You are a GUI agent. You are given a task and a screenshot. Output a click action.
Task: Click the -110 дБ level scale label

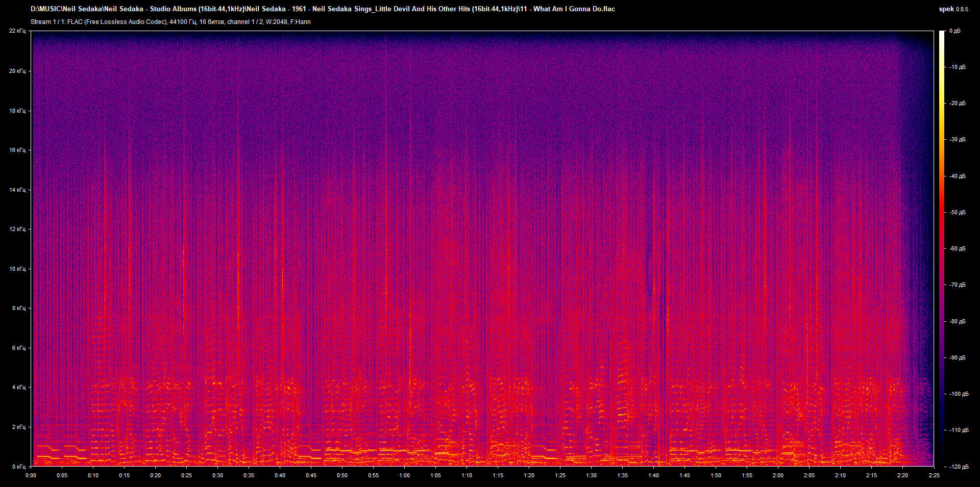pos(959,430)
